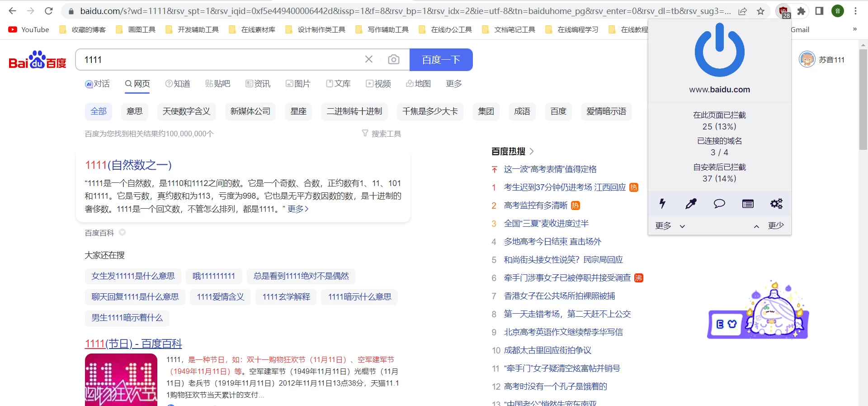
Task: Select 天使数字含义 filter chip
Action: pyautogui.click(x=186, y=111)
